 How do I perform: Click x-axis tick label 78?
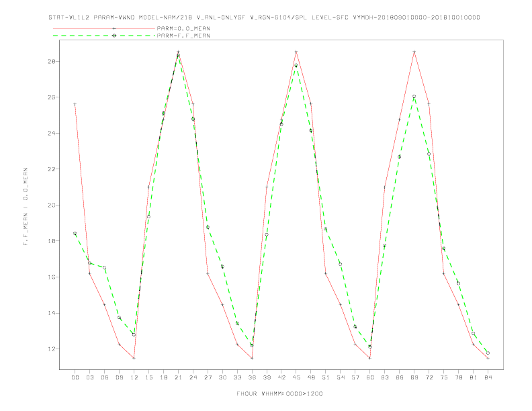(458, 377)
